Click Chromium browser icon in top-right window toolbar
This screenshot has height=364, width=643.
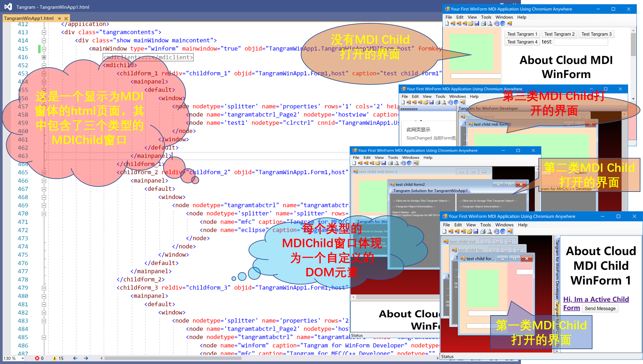503,24
